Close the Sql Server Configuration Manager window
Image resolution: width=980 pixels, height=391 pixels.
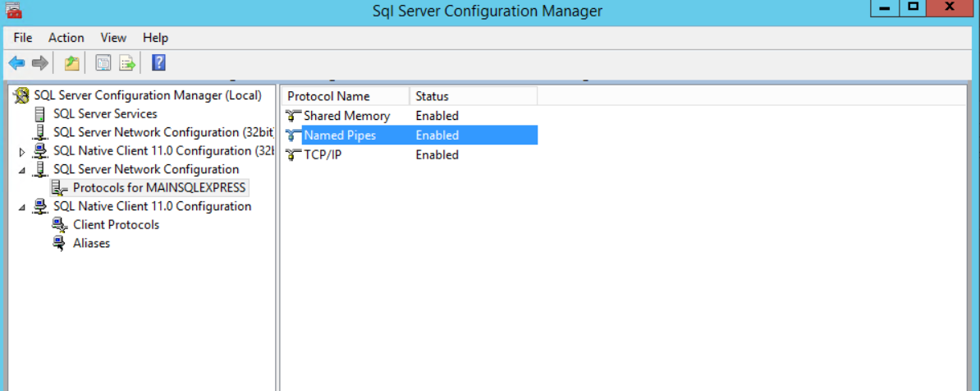(x=950, y=7)
